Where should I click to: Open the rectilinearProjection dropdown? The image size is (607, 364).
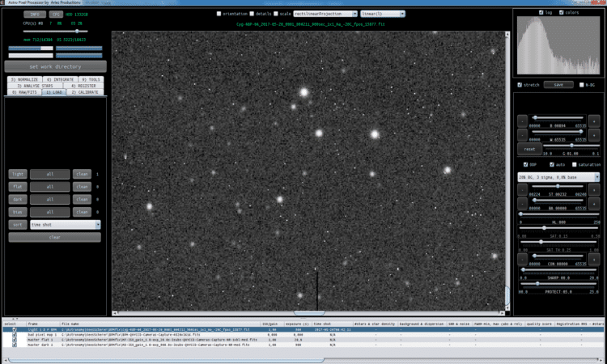click(325, 14)
